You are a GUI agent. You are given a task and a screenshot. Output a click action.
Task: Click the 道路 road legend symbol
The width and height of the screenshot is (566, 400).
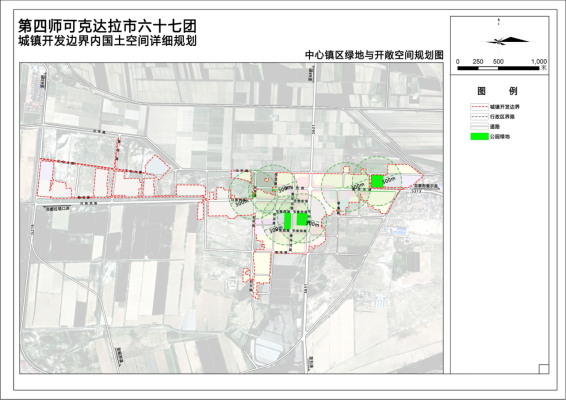coord(479,127)
